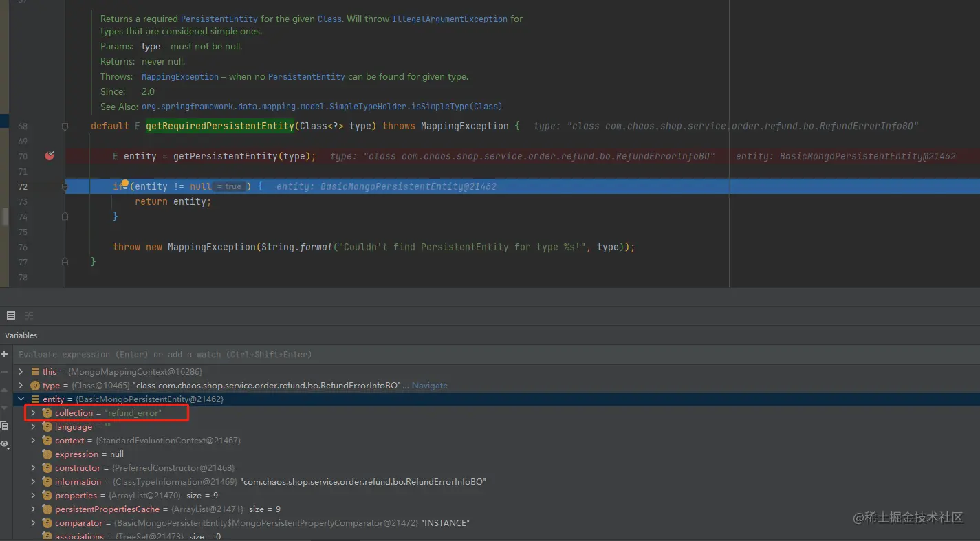Select the 'expression = null' variable row
The width and height of the screenshot is (980, 541).
[495, 454]
